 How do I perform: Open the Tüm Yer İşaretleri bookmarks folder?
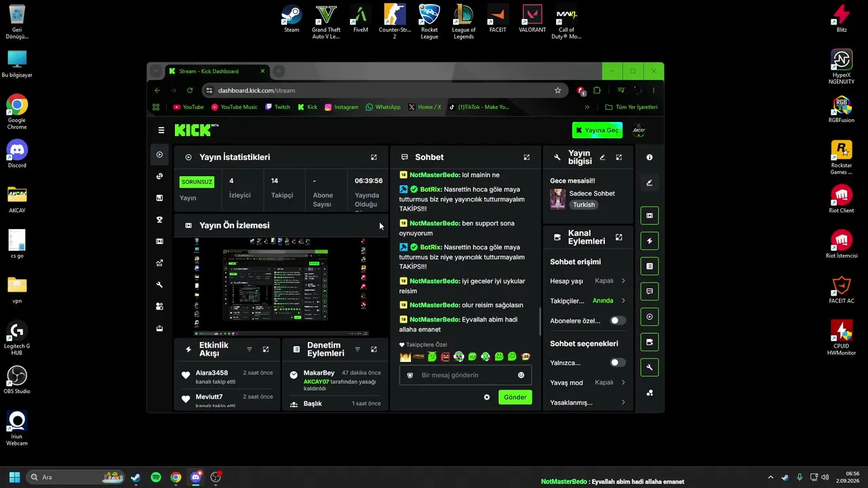click(x=631, y=107)
